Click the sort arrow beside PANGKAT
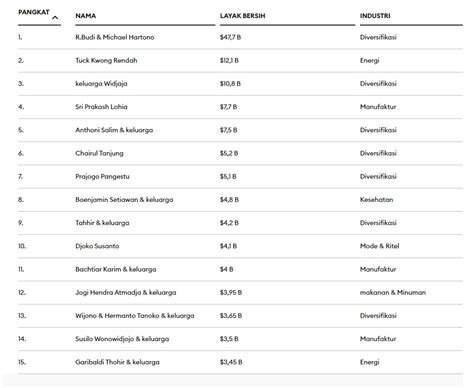The image size is (474, 388). tap(55, 17)
